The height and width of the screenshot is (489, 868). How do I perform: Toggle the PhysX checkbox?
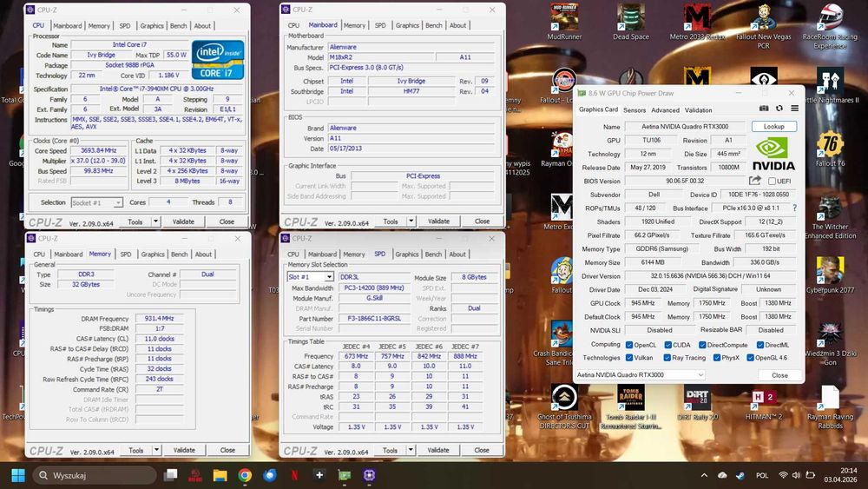tap(717, 358)
